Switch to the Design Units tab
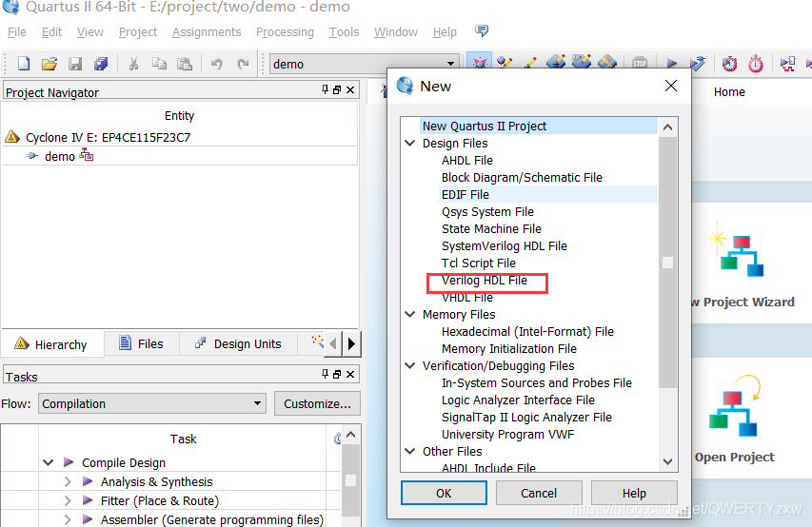Viewport: 812px width, 527px height. click(x=238, y=343)
